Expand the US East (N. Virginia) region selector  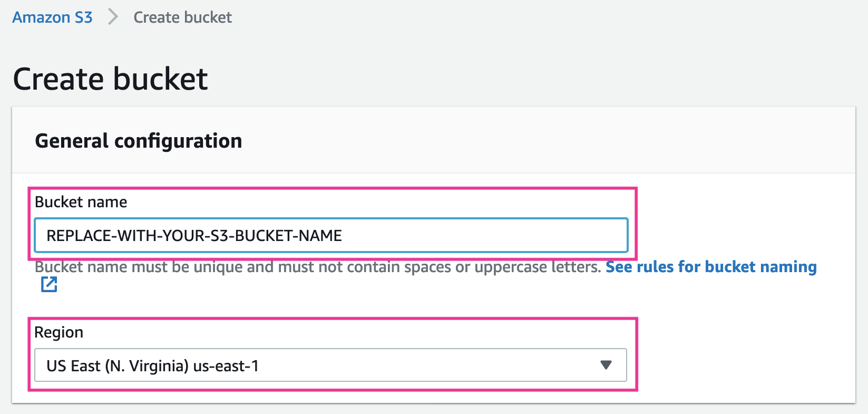tap(330, 365)
